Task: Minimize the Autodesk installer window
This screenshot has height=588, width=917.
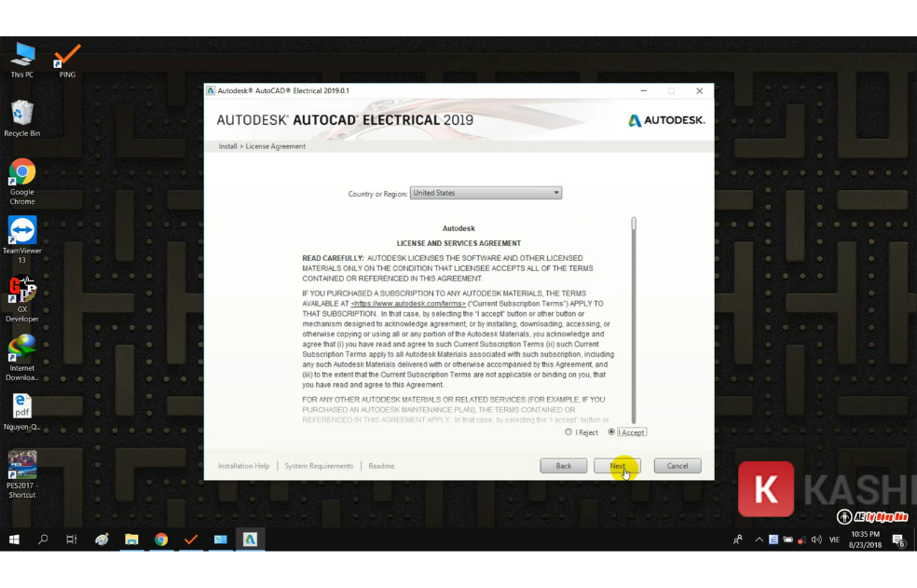Action: [643, 90]
